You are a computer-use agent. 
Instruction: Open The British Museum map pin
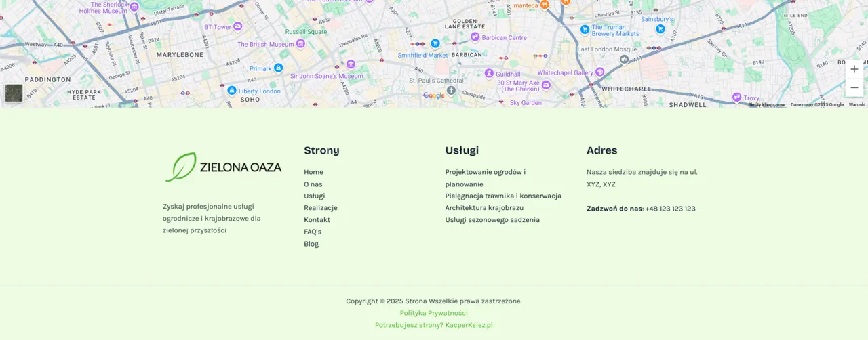300,44
